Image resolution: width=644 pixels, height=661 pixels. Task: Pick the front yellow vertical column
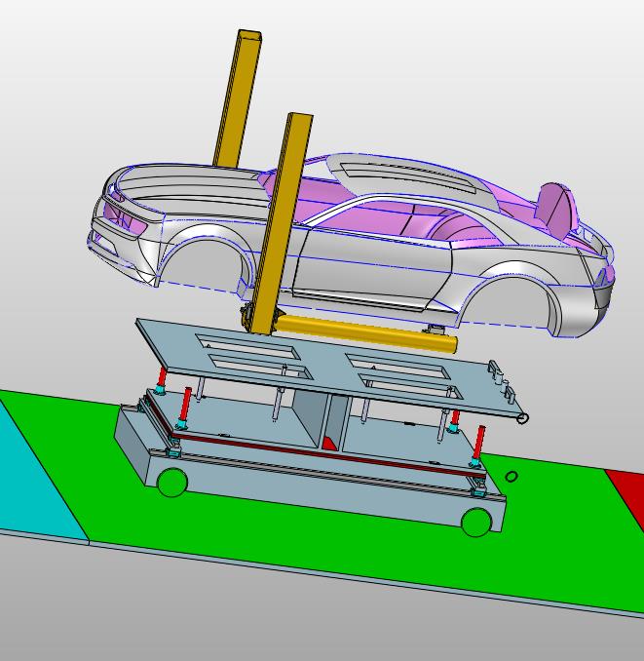283,223
